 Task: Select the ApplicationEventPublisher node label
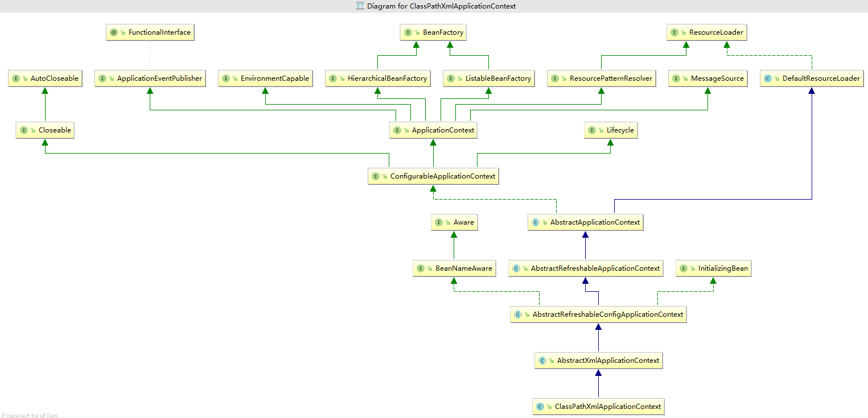(159, 78)
